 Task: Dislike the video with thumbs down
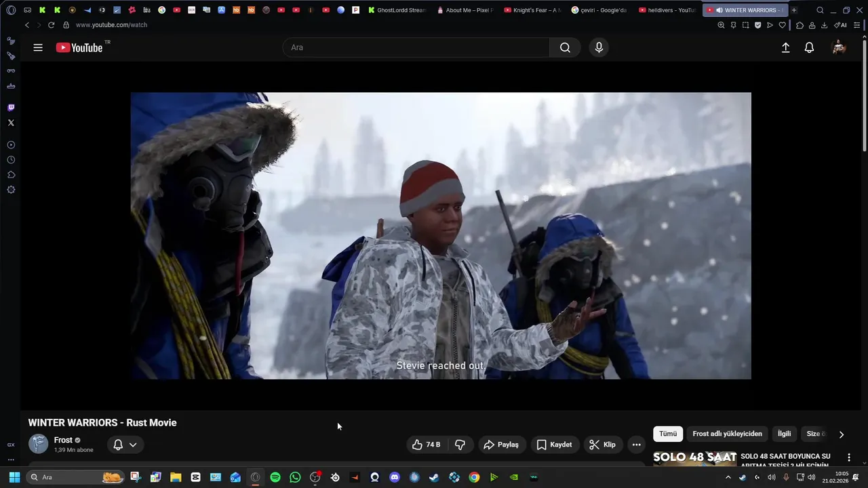click(460, 445)
